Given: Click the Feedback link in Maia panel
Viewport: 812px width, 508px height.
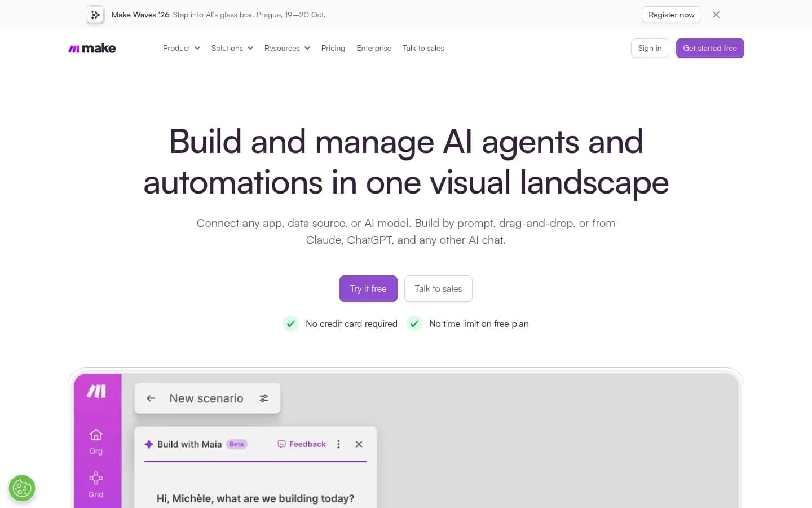Looking at the screenshot, I should (x=302, y=444).
